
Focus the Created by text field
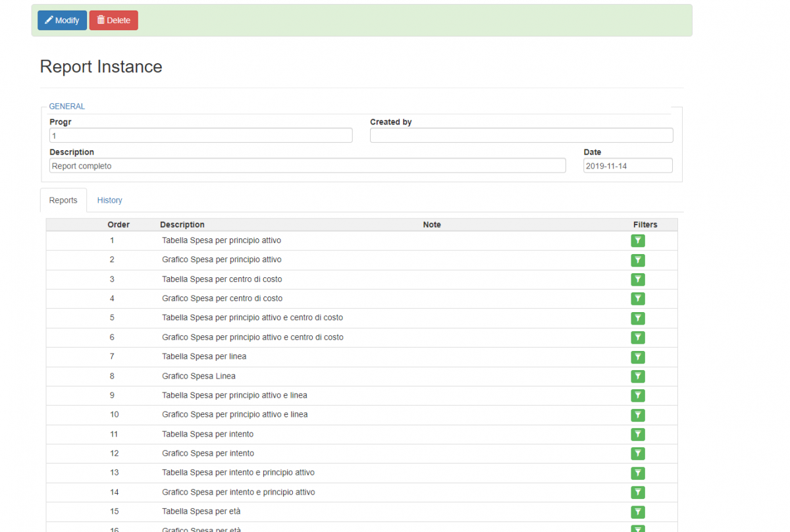(x=521, y=136)
